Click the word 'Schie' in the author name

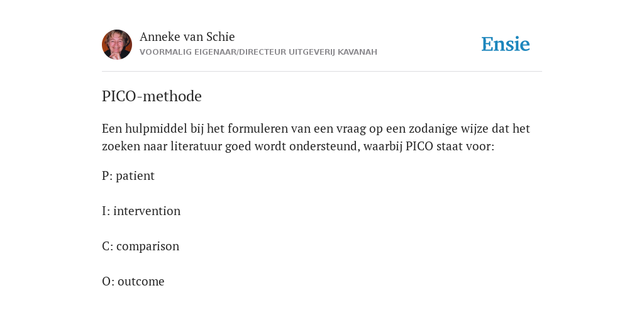[220, 36]
